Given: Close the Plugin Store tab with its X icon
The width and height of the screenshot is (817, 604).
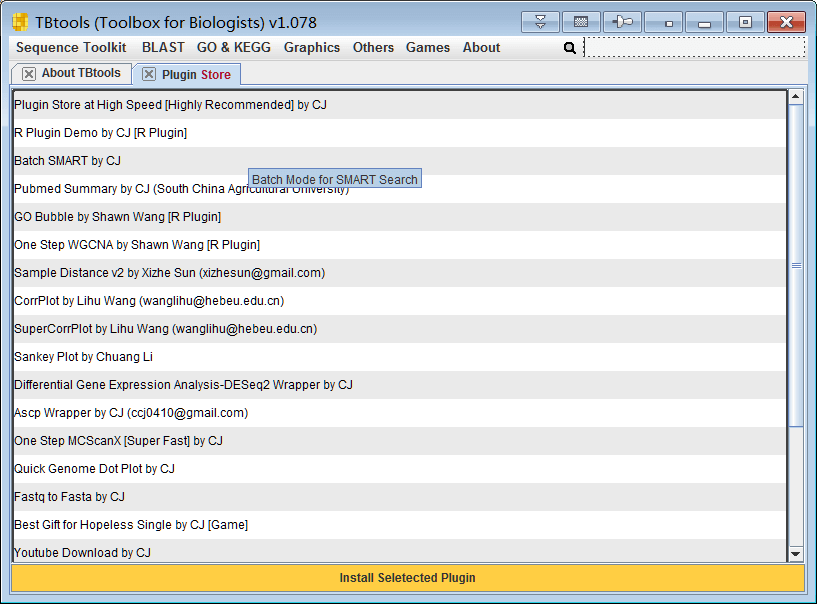Looking at the screenshot, I should [x=148, y=74].
